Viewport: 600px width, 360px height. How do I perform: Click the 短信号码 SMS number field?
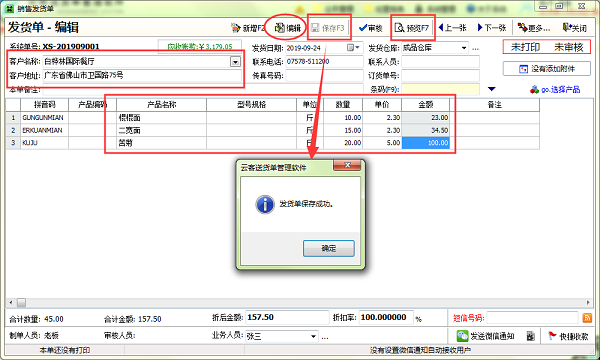click(x=532, y=318)
